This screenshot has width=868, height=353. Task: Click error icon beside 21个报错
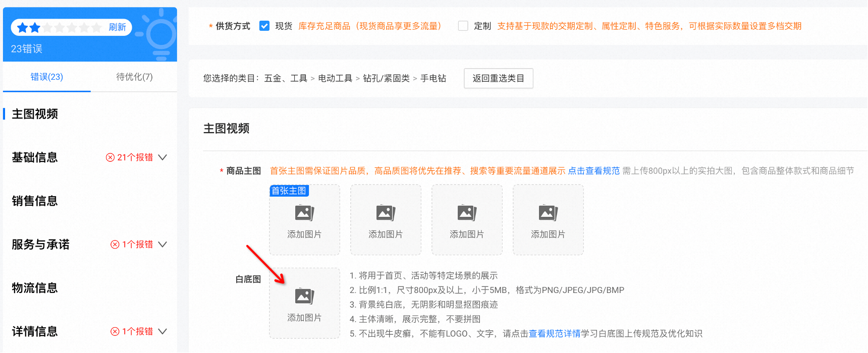[x=110, y=157]
